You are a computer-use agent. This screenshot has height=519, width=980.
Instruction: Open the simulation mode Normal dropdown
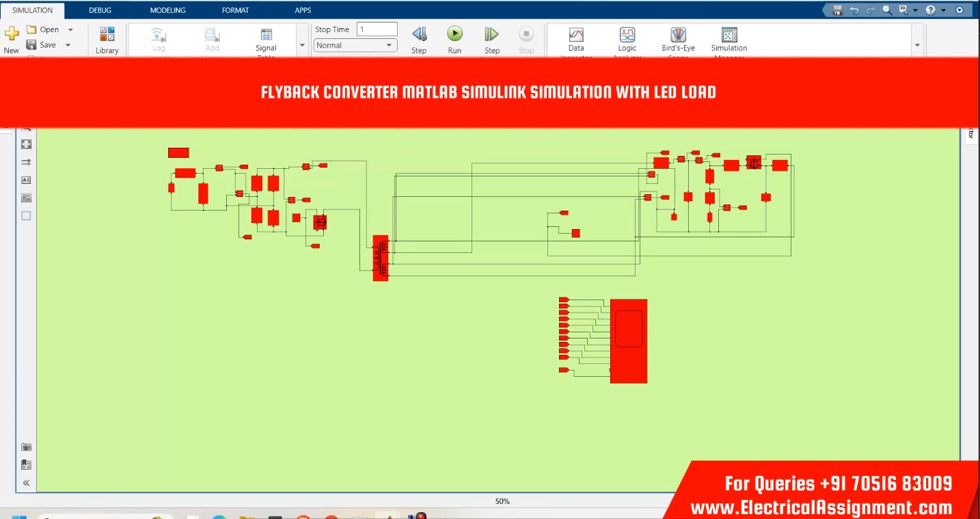pyautogui.click(x=355, y=45)
